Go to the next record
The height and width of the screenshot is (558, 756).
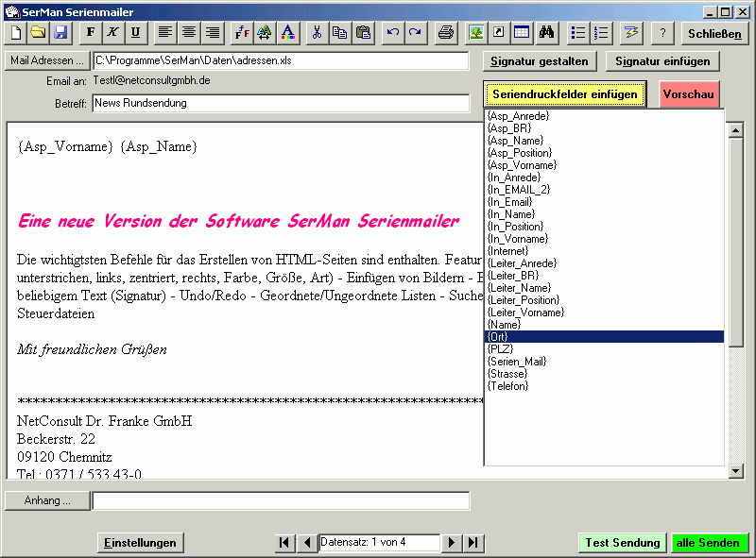pyautogui.click(x=452, y=543)
